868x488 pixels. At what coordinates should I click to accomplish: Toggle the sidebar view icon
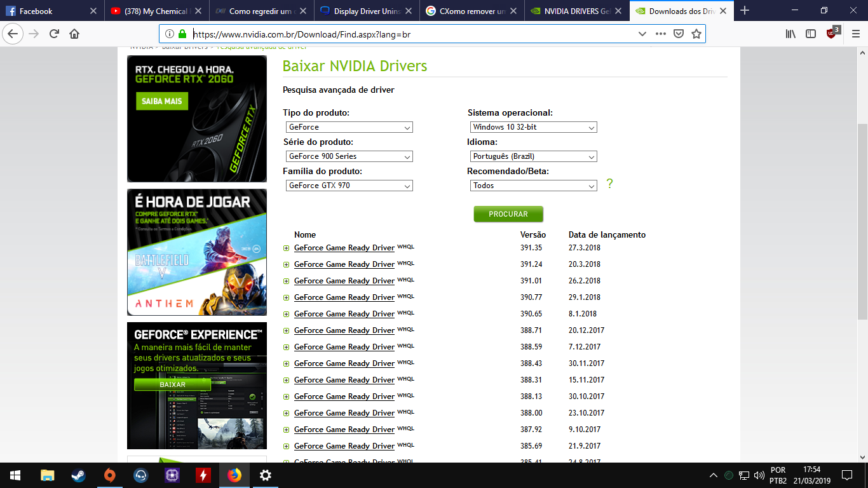[811, 34]
